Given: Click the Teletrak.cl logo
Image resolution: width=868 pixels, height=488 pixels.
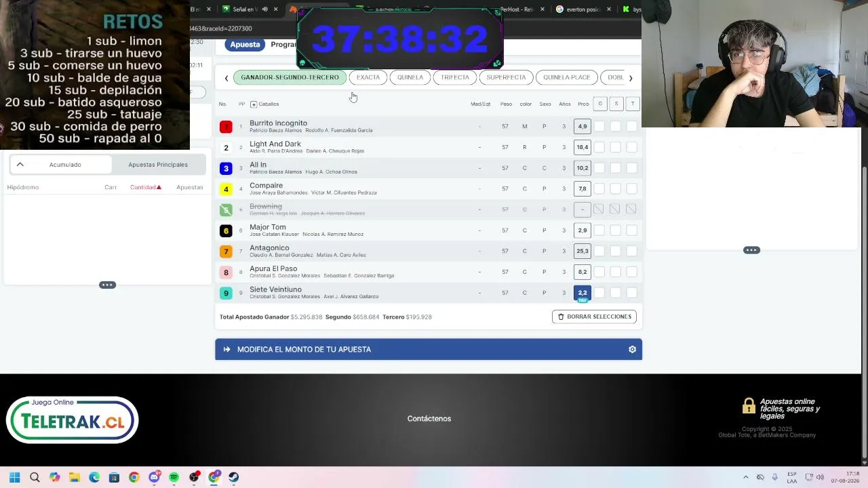Looking at the screenshot, I should 73,420.
